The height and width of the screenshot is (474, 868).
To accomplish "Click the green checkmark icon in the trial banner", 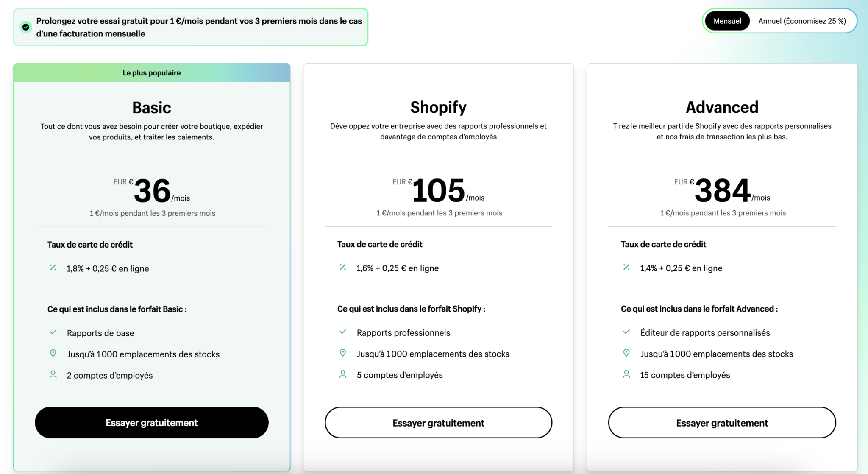I will click(x=26, y=27).
